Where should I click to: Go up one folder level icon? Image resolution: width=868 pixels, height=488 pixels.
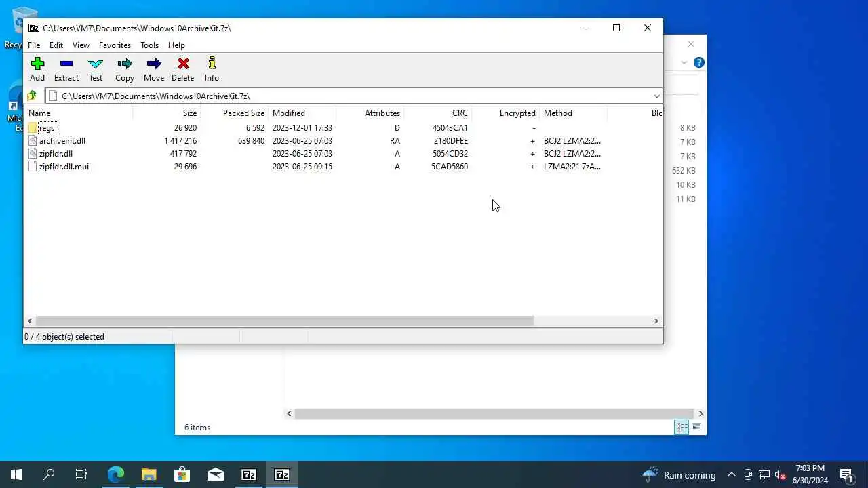point(32,96)
